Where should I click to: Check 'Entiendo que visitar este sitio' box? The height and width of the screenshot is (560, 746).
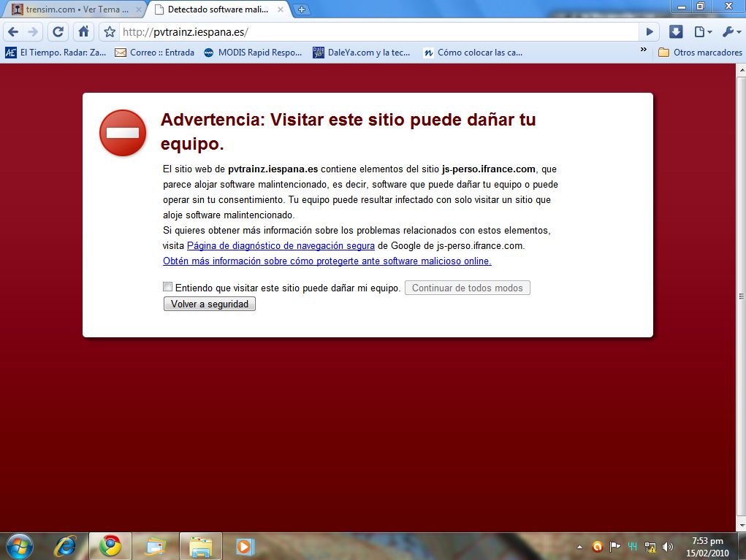tap(168, 287)
